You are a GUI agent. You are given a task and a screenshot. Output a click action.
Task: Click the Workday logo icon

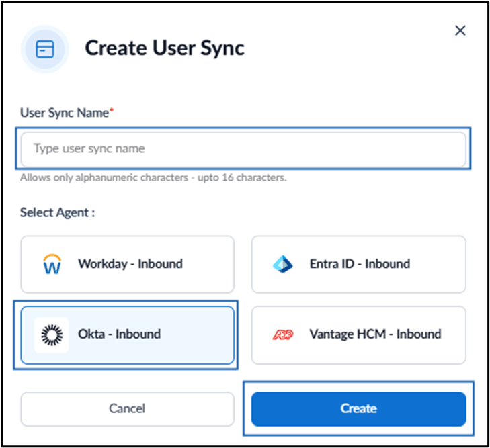tap(52, 264)
